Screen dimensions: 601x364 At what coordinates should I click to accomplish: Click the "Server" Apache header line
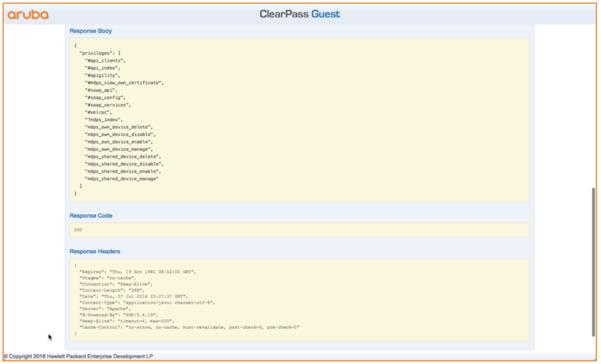[x=106, y=309]
